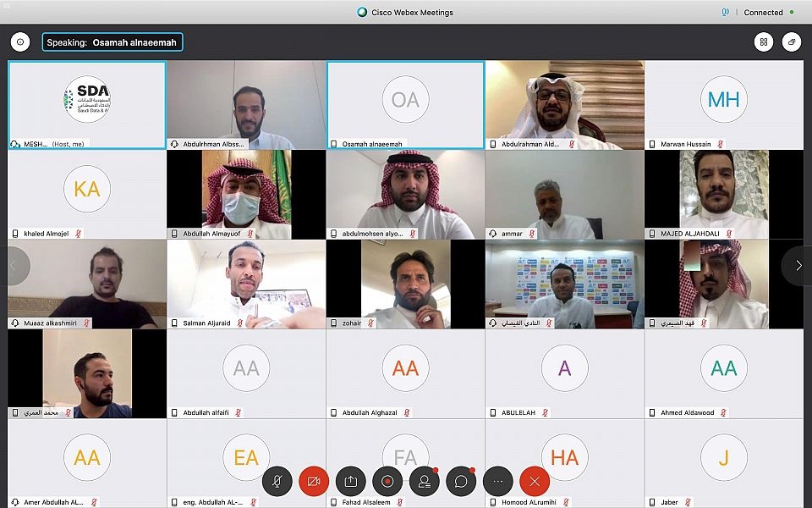
Task: Go to next page of participants
Action: 798,265
